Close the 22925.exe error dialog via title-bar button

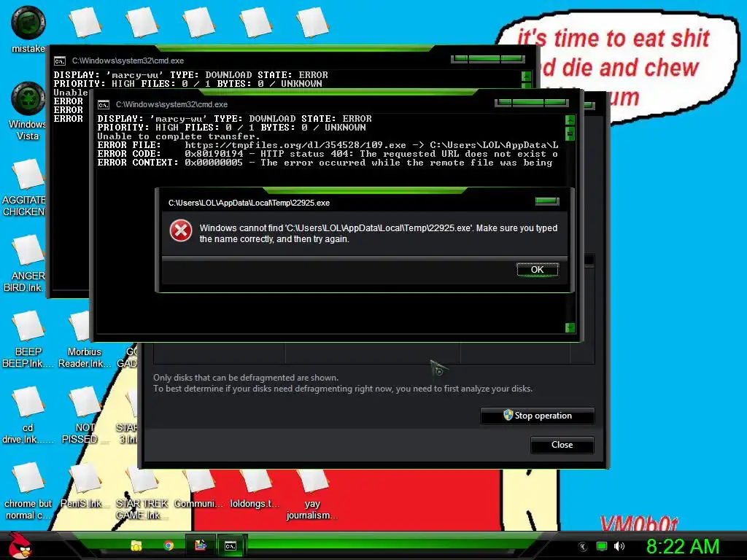coord(547,201)
